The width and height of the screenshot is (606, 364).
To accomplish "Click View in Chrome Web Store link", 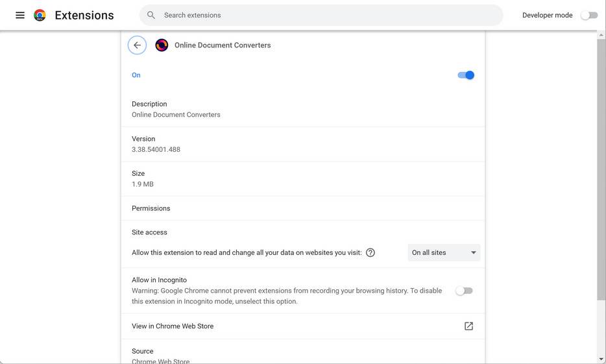I will click(173, 326).
